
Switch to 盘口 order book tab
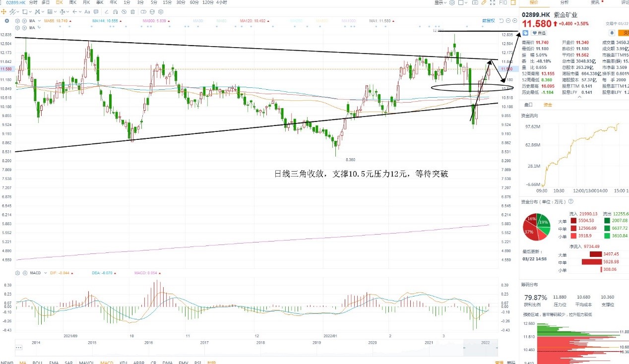pos(529,105)
